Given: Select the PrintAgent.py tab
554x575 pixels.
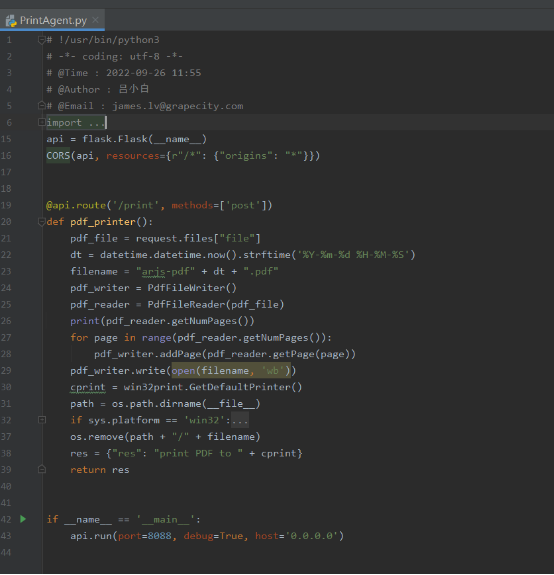Looking at the screenshot, I should [x=52, y=20].
